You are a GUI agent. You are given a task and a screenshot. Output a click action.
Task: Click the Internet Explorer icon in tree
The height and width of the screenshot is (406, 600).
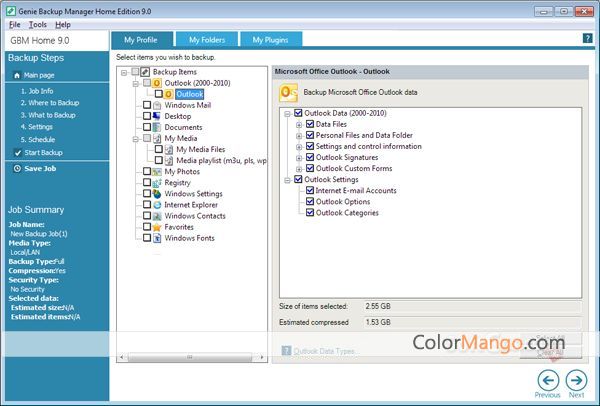click(157, 204)
